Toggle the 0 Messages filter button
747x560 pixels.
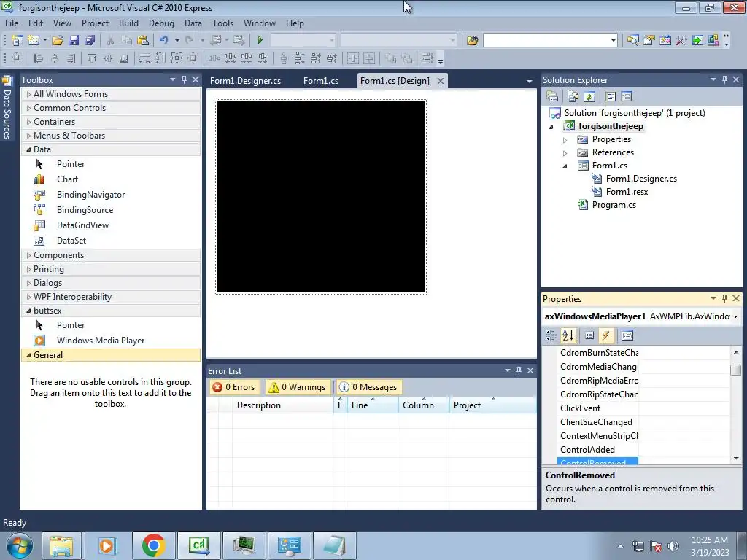(368, 387)
